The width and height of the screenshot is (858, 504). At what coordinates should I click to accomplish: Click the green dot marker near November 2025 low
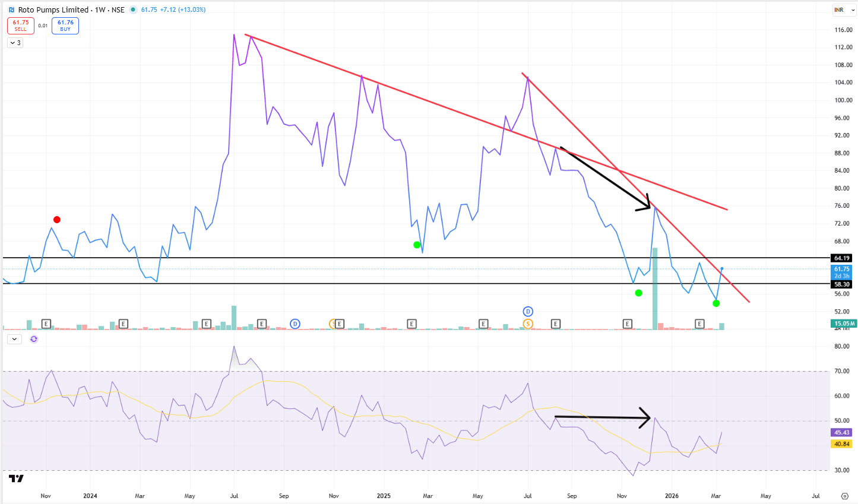pos(638,293)
